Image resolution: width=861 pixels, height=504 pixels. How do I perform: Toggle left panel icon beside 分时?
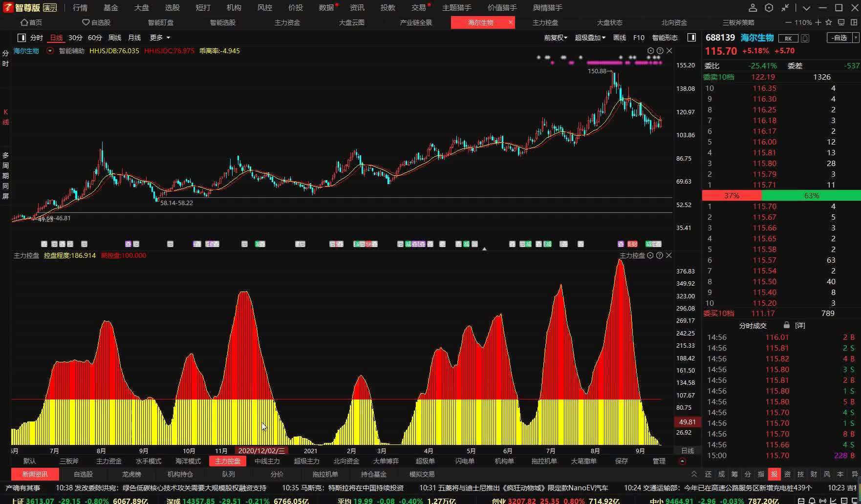click(22, 38)
